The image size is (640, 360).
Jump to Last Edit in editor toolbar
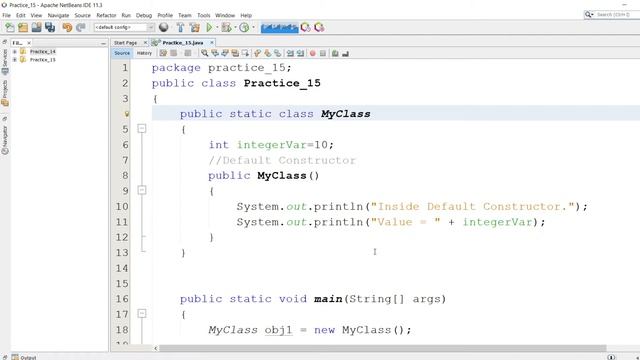coord(163,53)
